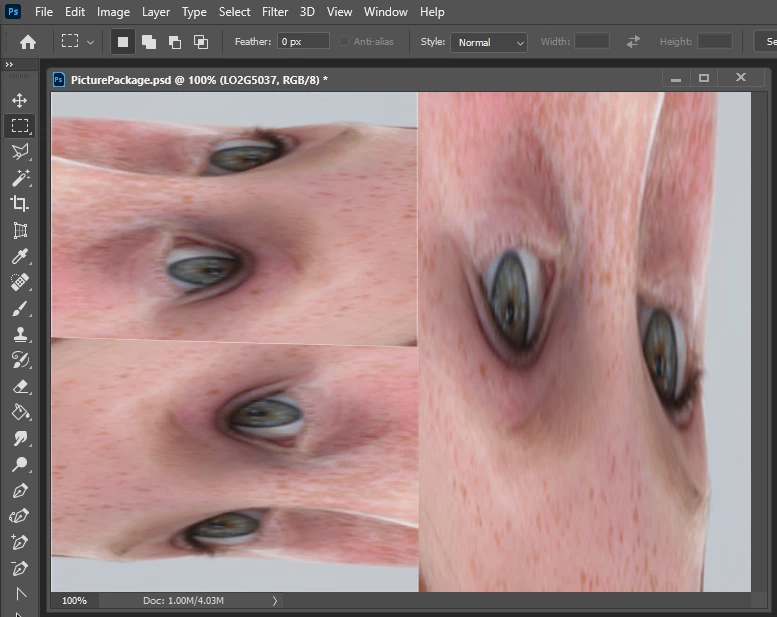
Task: Select the Smudge tool
Action: tap(20, 438)
